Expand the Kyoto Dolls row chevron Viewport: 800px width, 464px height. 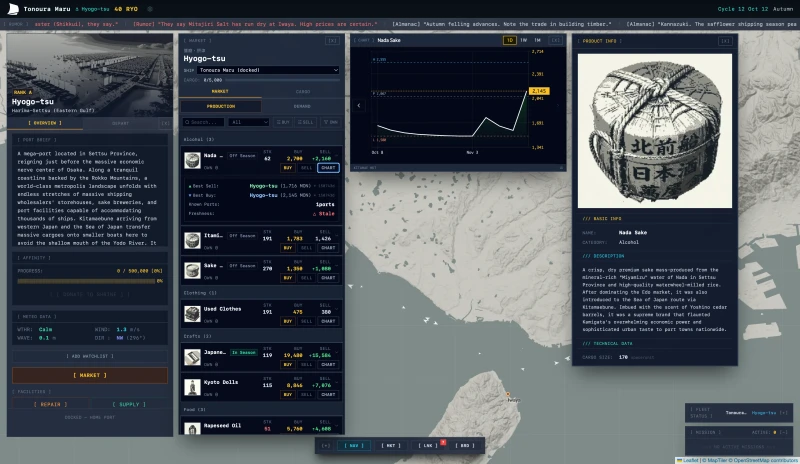336,382
